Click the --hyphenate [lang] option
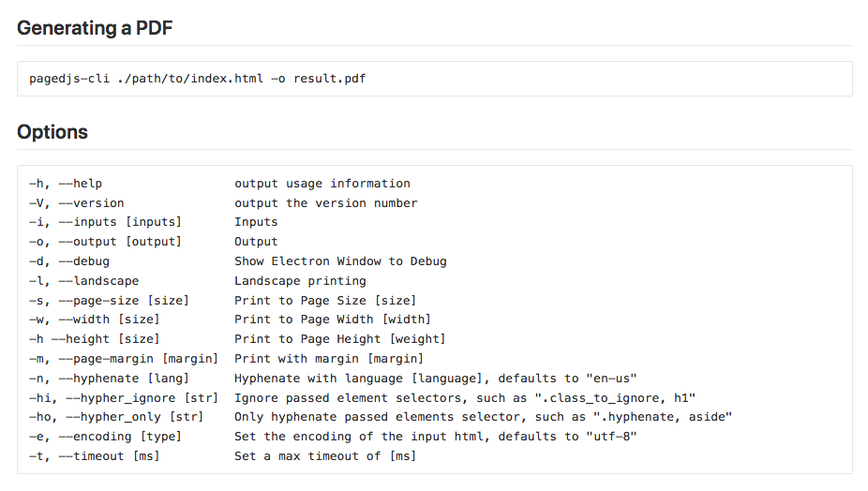The height and width of the screenshot is (491, 868). (109, 378)
